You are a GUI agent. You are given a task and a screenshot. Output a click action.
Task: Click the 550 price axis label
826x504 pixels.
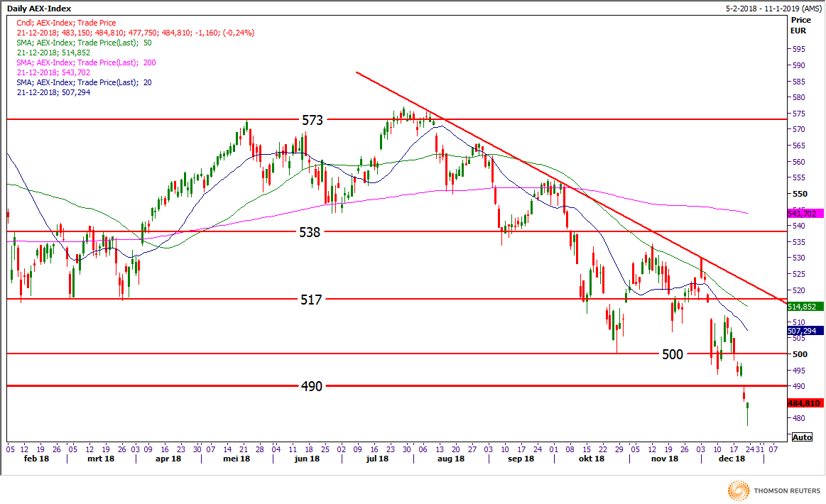(x=800, y=194)
